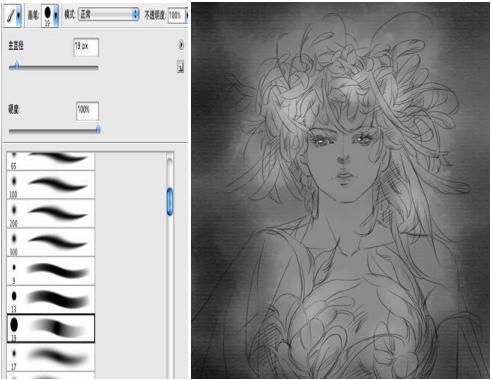Click the 硬度 (hardness) label
Screen dimensions: 491x380
[x=13, y=109]
